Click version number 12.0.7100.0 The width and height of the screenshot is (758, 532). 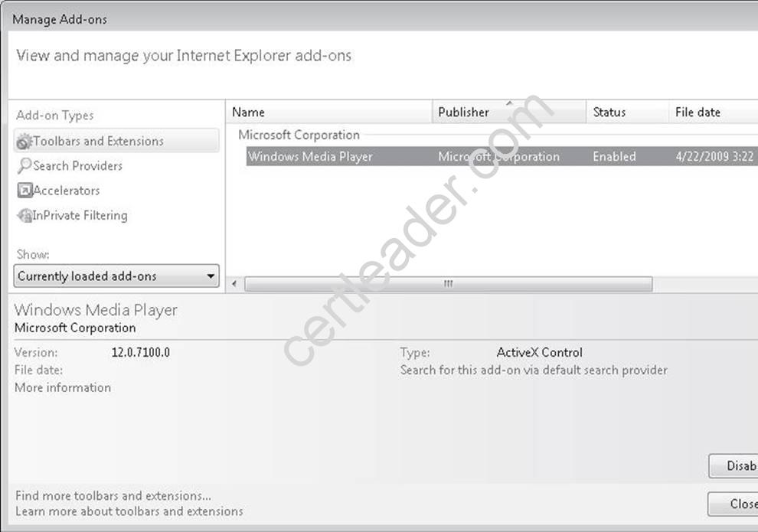click(141, 352)
